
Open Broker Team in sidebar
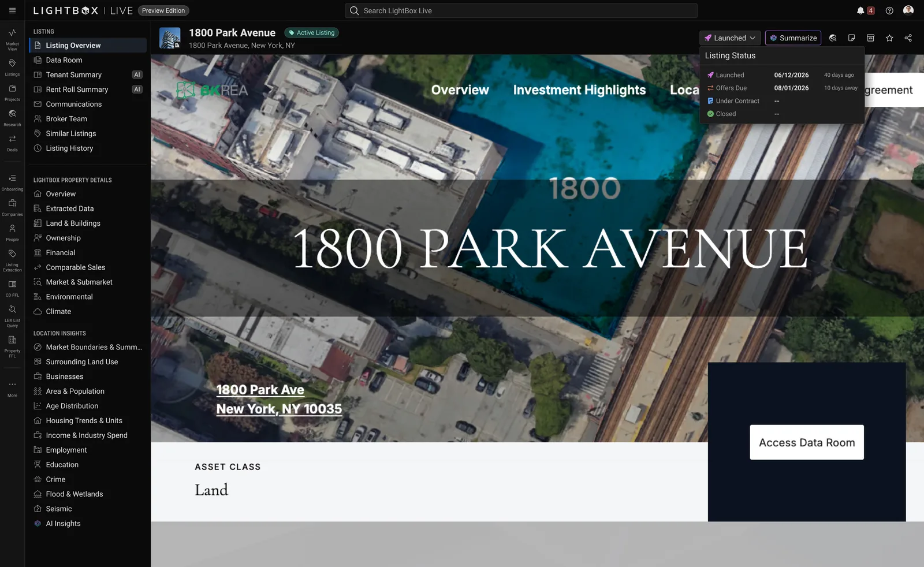[88, 119]
